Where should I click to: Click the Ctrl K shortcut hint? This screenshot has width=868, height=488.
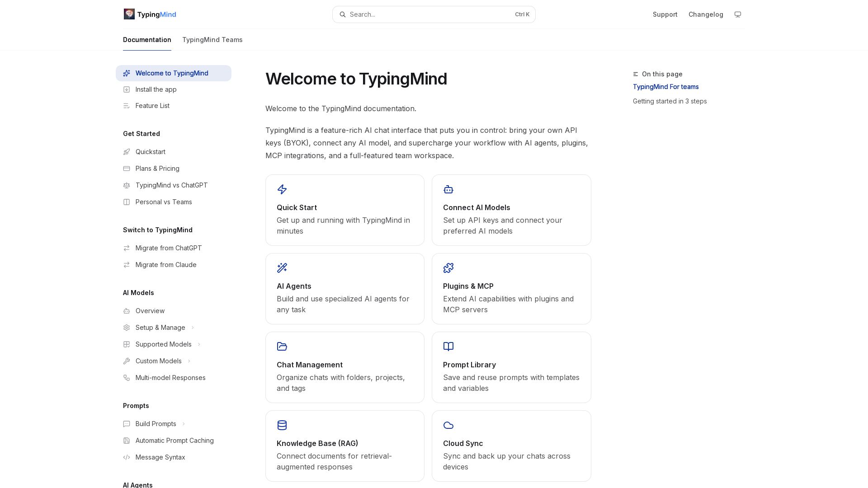pyautogui.click(x=522, y=14)
